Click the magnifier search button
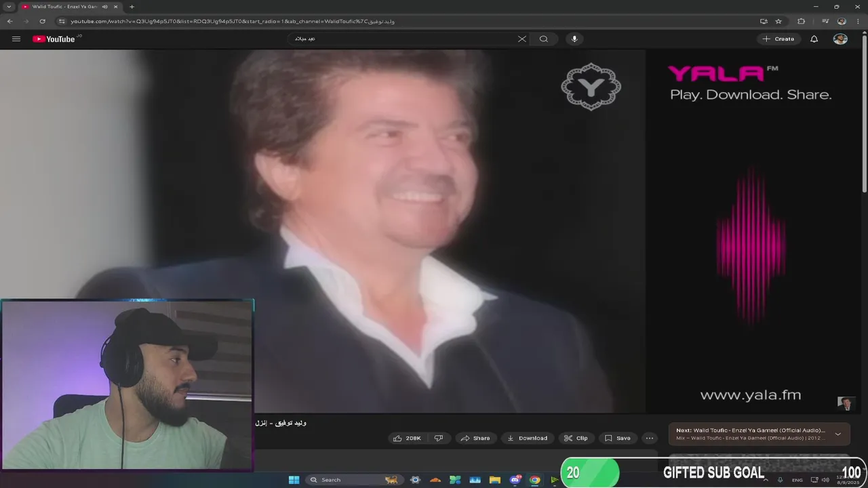 (544, 39)
